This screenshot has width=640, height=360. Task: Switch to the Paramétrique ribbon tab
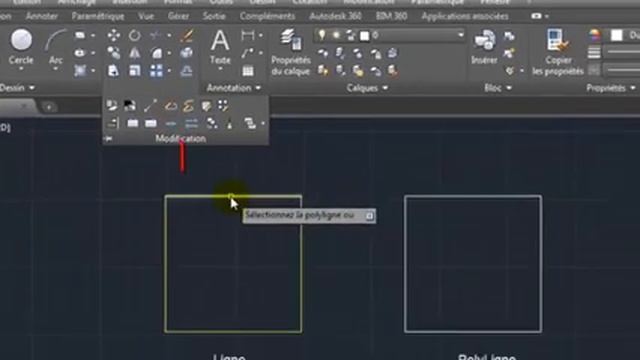(98, 16)
